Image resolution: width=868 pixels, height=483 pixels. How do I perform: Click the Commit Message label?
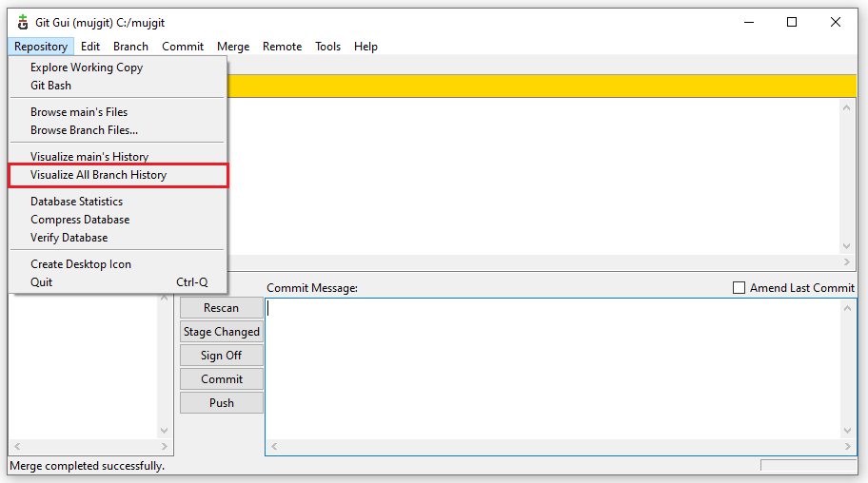point(312,288)
